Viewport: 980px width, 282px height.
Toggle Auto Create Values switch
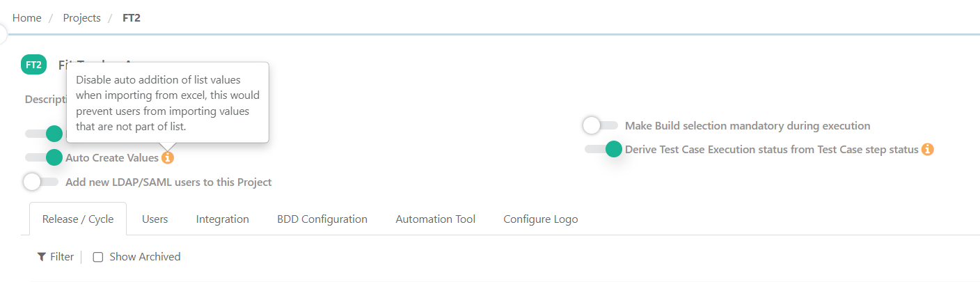[42, 158]
